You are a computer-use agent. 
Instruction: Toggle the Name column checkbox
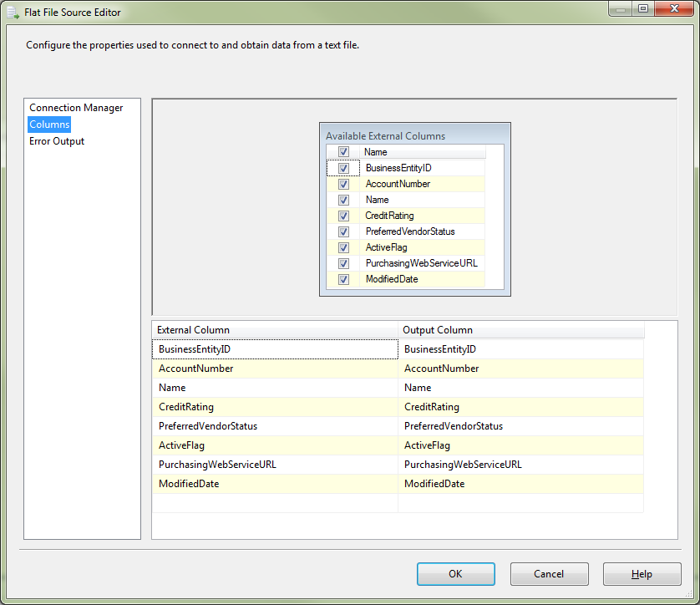(x=343, y=200)
